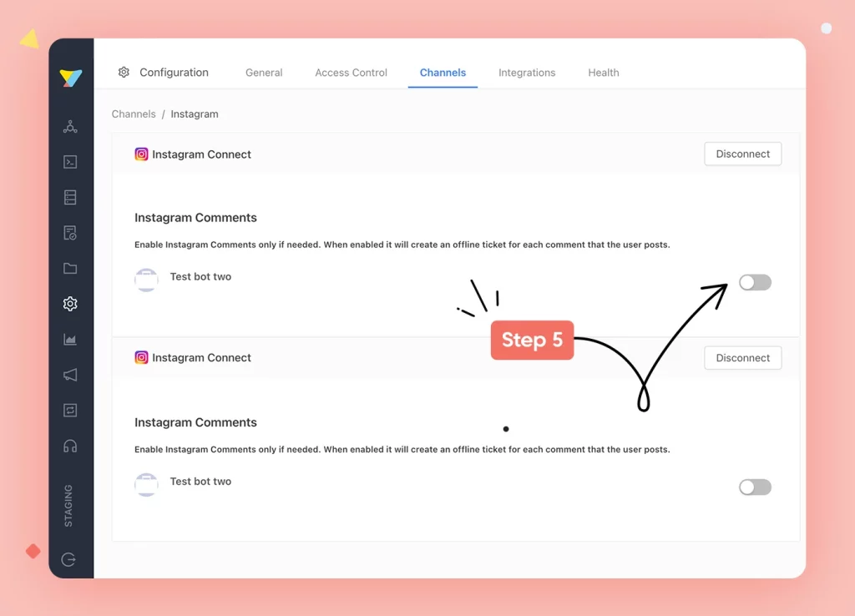Click the Configuration gear icon in header
855x616 pixels.
tap(124, 72)
